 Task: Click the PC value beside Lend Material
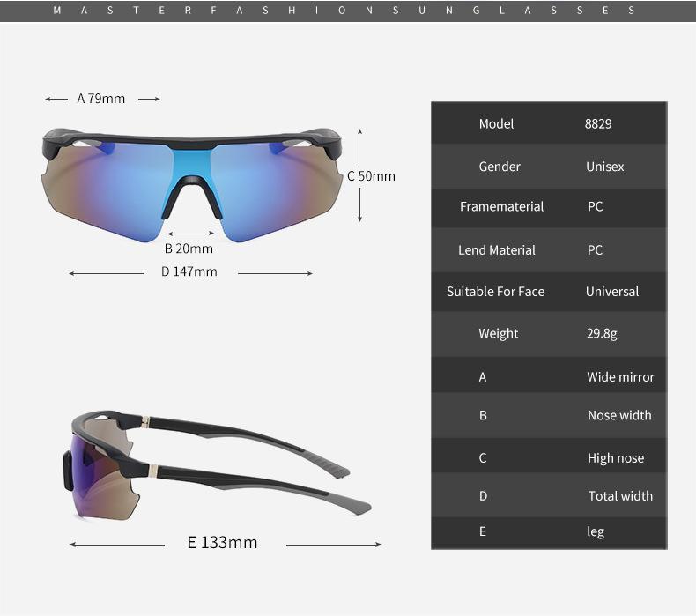coord(596,249)
